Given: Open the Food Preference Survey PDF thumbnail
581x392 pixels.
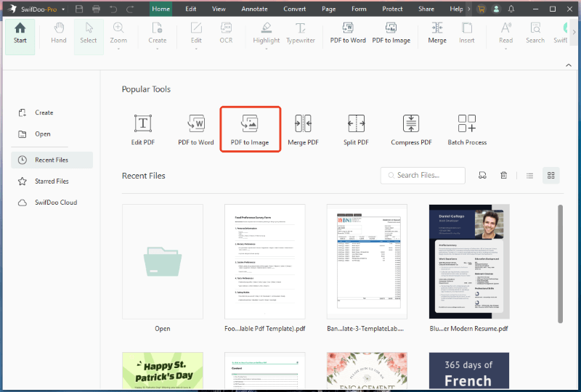Looking at the screenshot, I should tap(265, 261).
